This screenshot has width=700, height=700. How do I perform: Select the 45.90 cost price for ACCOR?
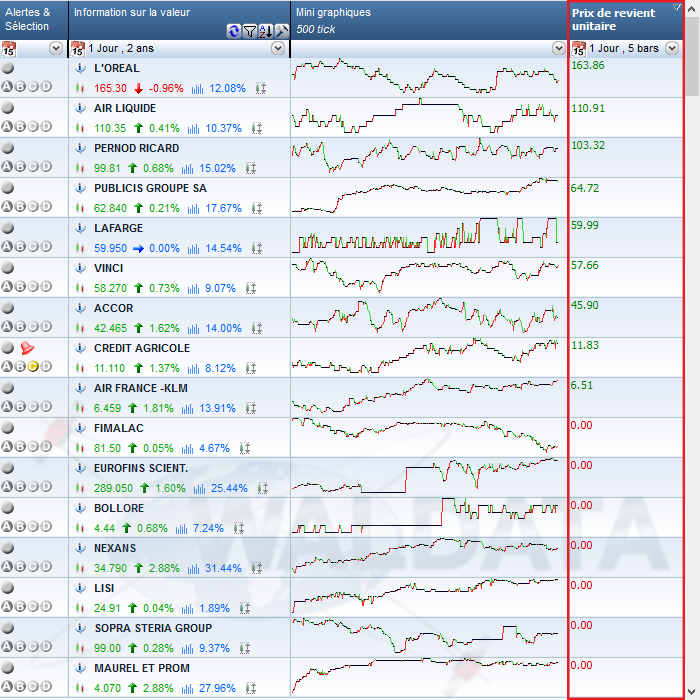pos(585,305)
